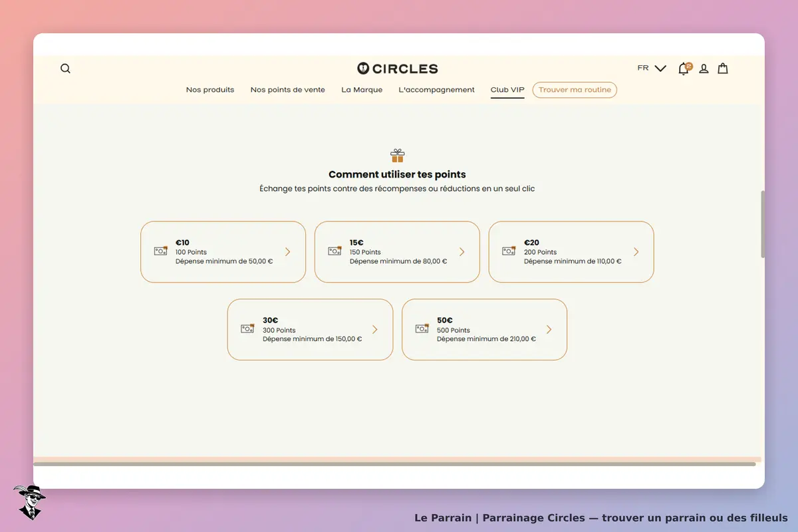The width and height of the screenshot is (798, 532).
Task: Click Dépense minimum de 50,00 € text
Action: tap(224, 261)
